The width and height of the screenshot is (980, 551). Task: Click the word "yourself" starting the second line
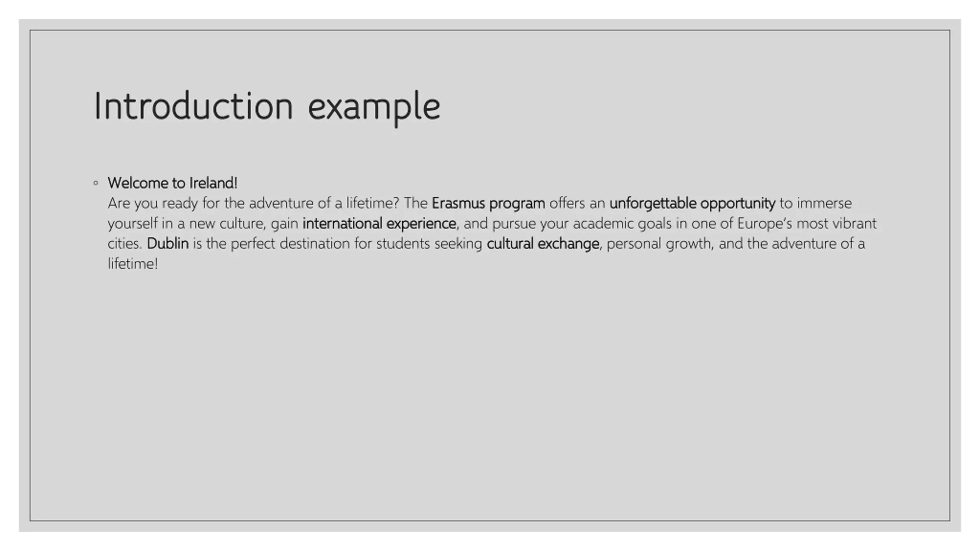(132, 223)
